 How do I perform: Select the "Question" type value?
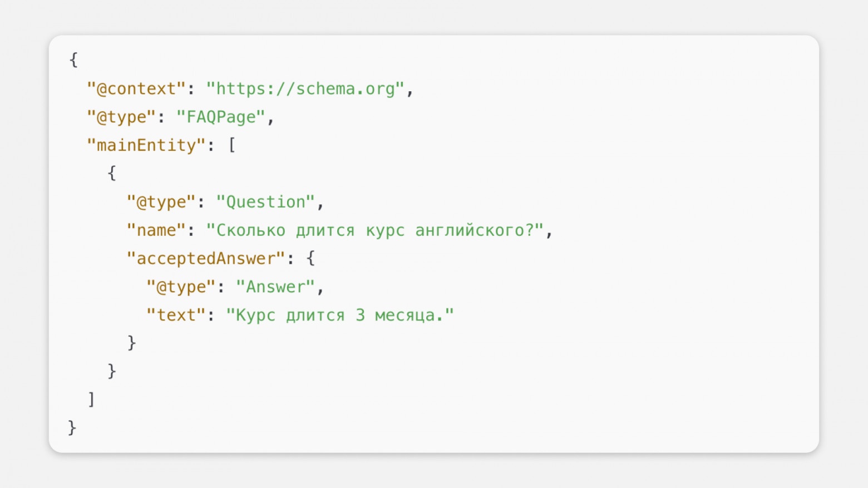click(265, 202)
